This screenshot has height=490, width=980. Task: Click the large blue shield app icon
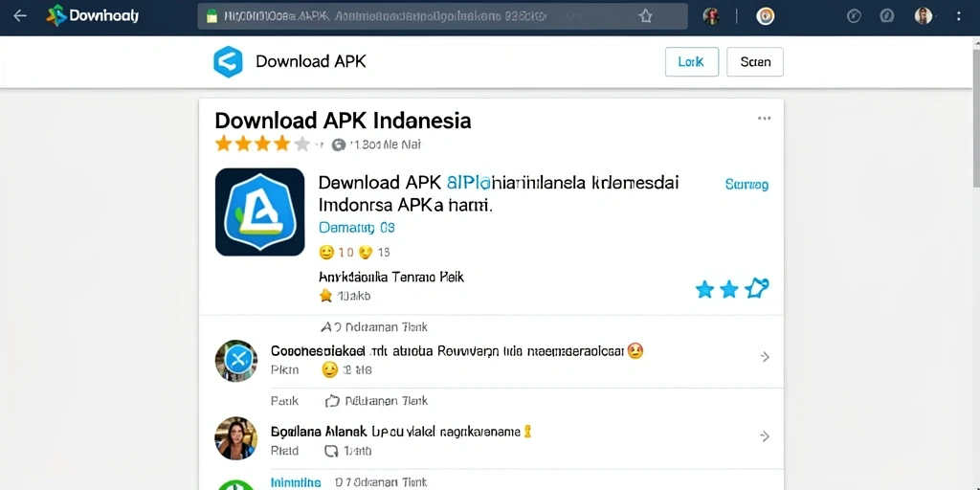pos(260,212)
